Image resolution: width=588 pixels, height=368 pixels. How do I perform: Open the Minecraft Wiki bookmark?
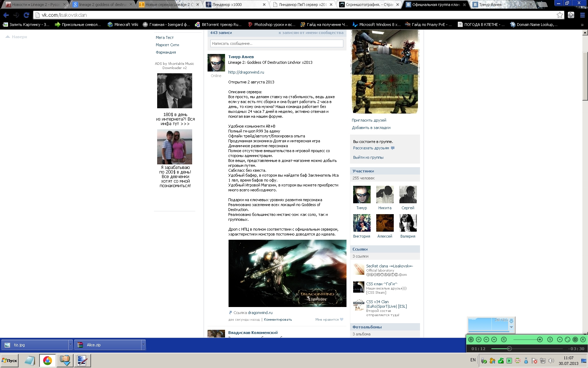(123, 25)
